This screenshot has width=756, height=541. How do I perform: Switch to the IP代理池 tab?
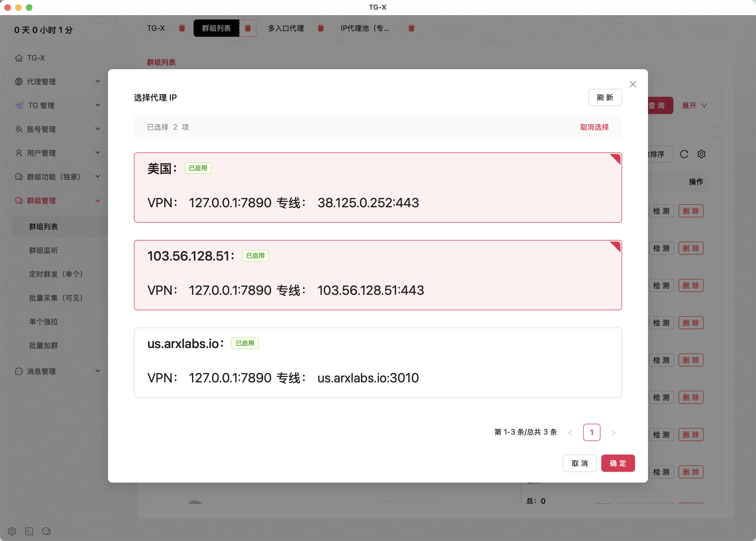365,28
